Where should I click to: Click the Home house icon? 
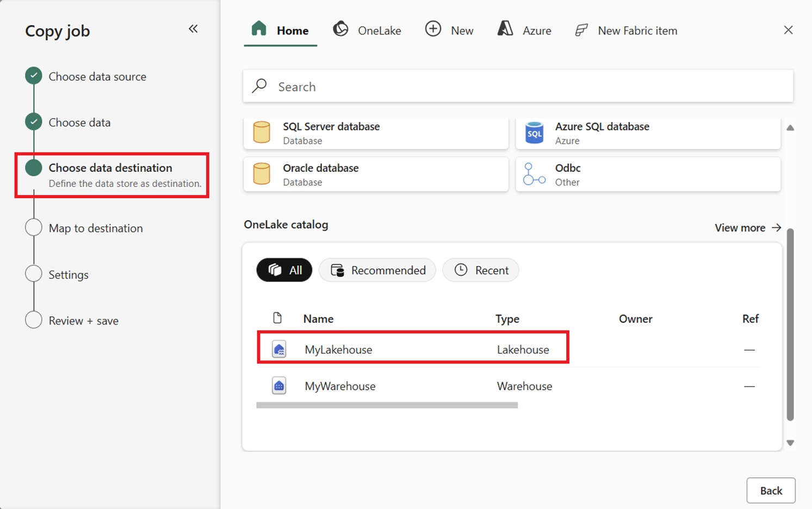click(x=259, y=29)
